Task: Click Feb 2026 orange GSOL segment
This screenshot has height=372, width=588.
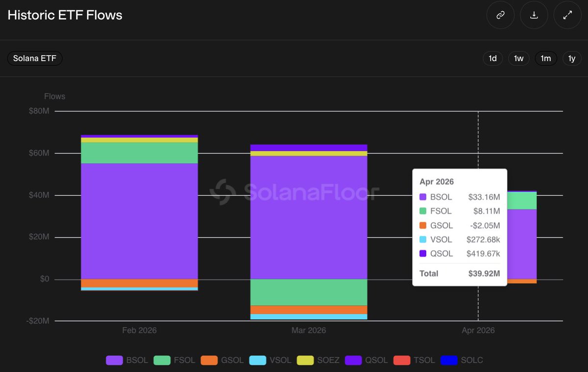Action: coord(139,283)
